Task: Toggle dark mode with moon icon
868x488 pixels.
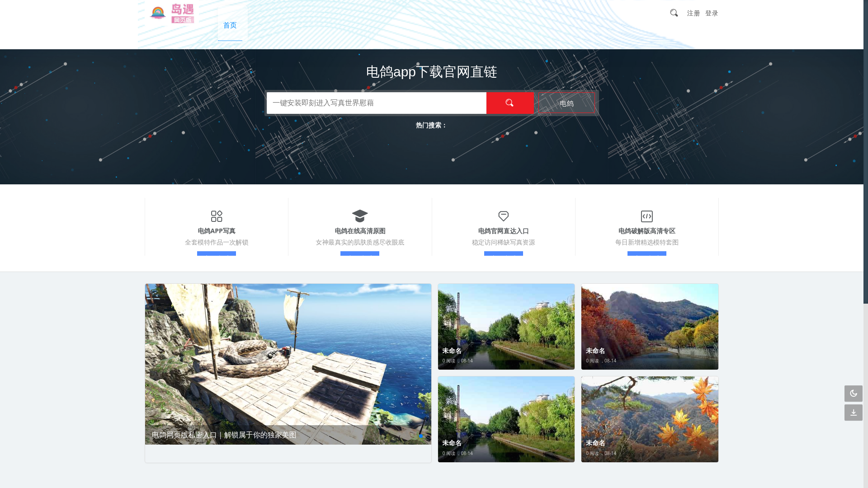Action: 853,394
